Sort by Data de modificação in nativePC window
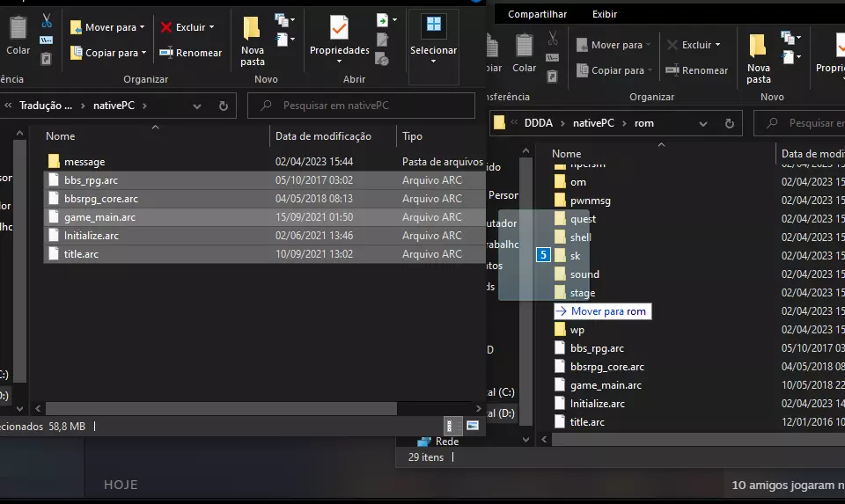This screenshot has width=845, height=504. (x=323, y=136)
